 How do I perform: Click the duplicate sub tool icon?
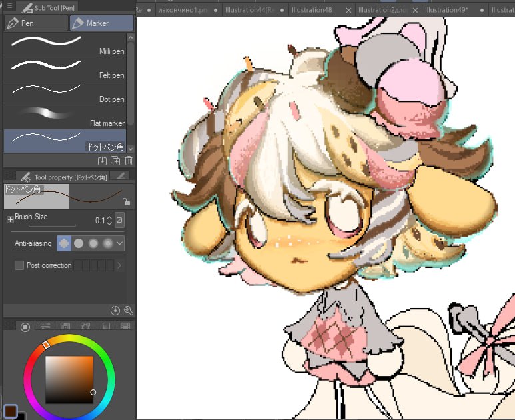pos(115,161)
